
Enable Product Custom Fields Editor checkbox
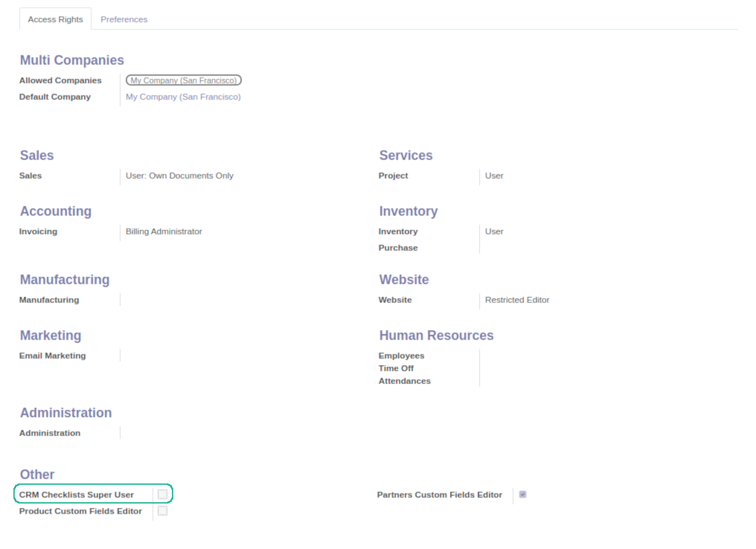pos(163,511)
